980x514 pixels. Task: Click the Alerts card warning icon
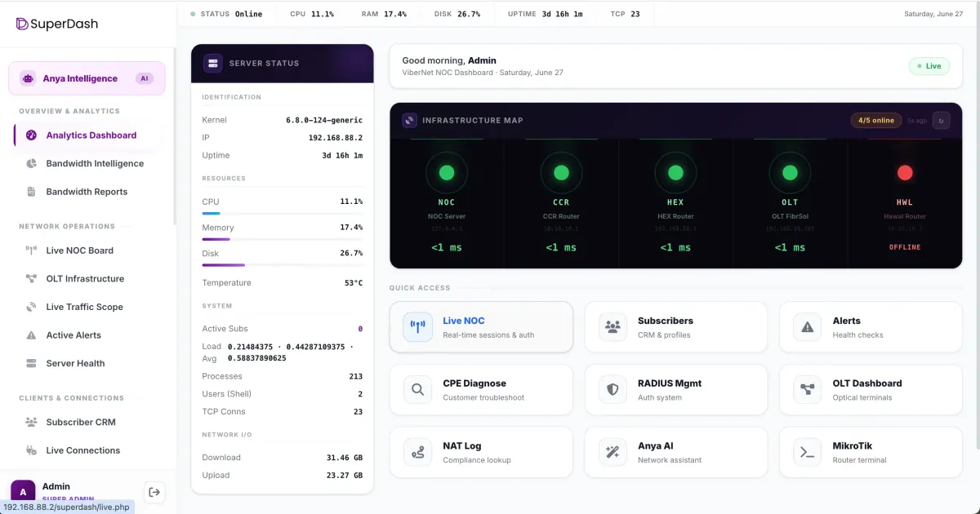pos(808,327)
